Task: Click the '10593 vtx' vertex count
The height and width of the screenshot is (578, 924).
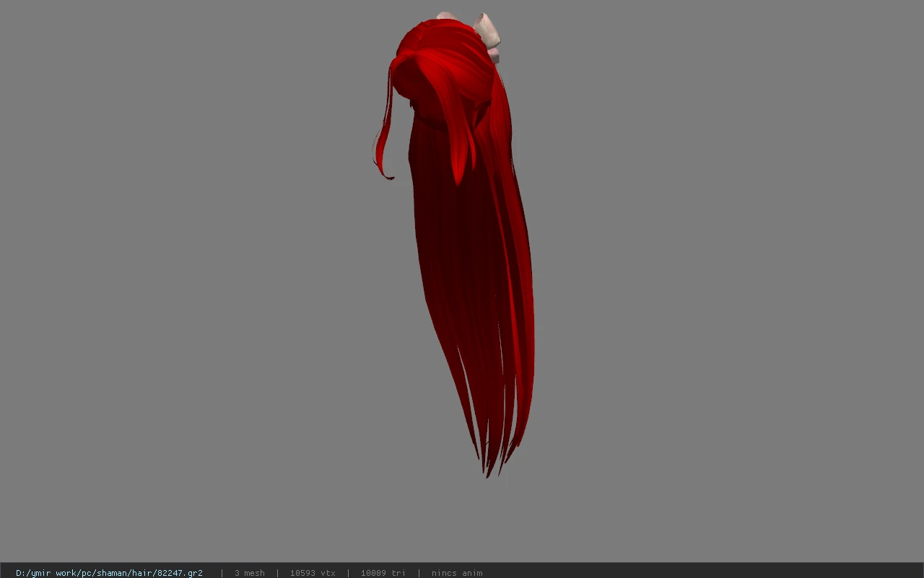Action: pos(313,573)
